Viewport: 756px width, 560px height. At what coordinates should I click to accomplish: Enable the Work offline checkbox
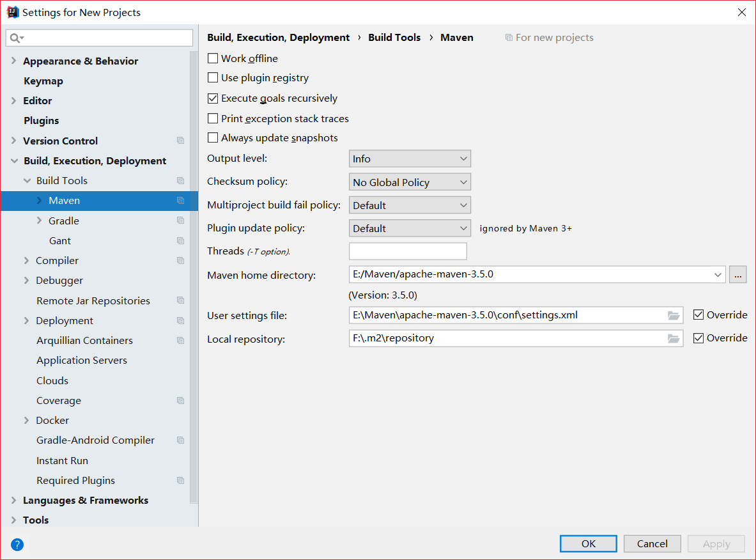coord(213,58)
